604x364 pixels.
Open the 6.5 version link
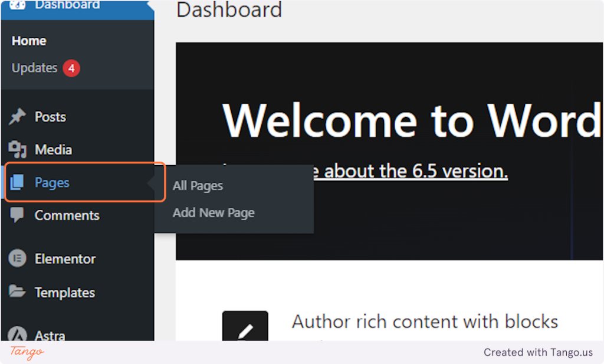(410, 171)
